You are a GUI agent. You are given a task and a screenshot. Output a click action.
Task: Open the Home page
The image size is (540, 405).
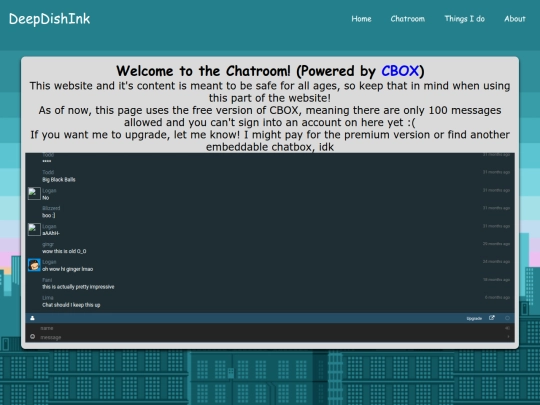(361, 19)
